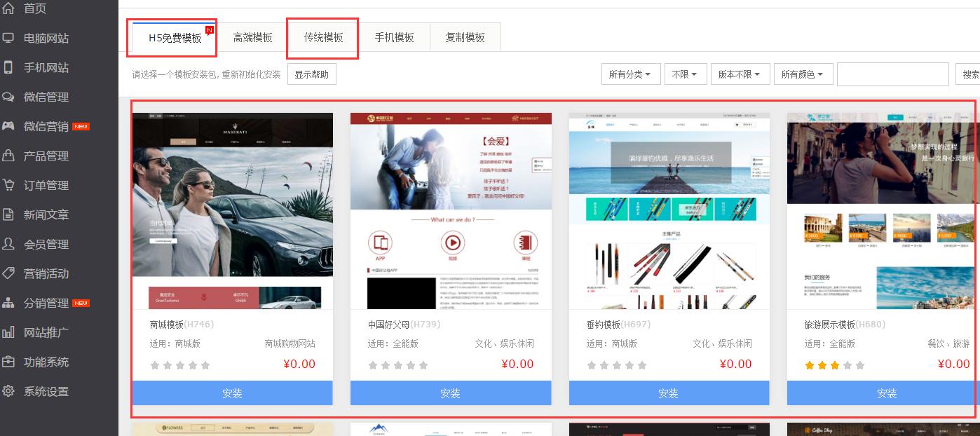Open the 所有分类 category dropdown
This screenshot has width=980, height=436.
631,74
